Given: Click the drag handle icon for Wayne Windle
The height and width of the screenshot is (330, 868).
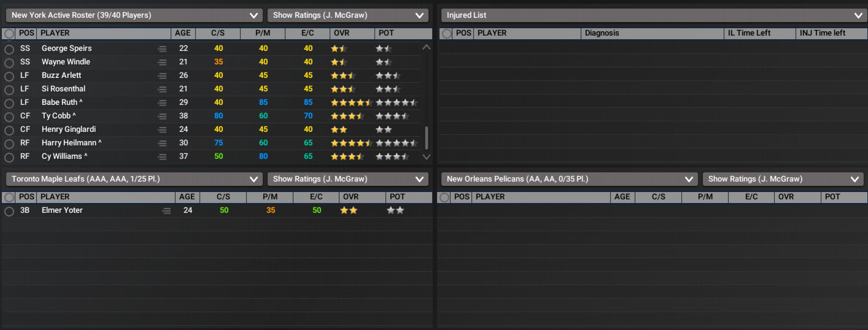Looking at the screenshot, I should point(162,62).
